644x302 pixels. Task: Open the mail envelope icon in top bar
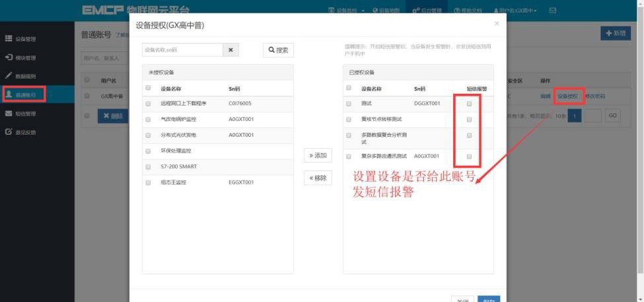(552, 11)
